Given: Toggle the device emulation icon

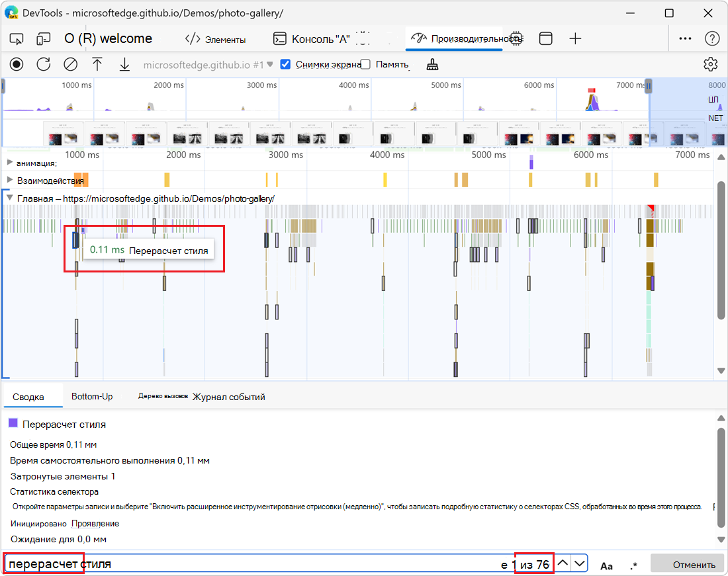Looking at the screenshot, I should pyautogui.click(x=43, y=39).
